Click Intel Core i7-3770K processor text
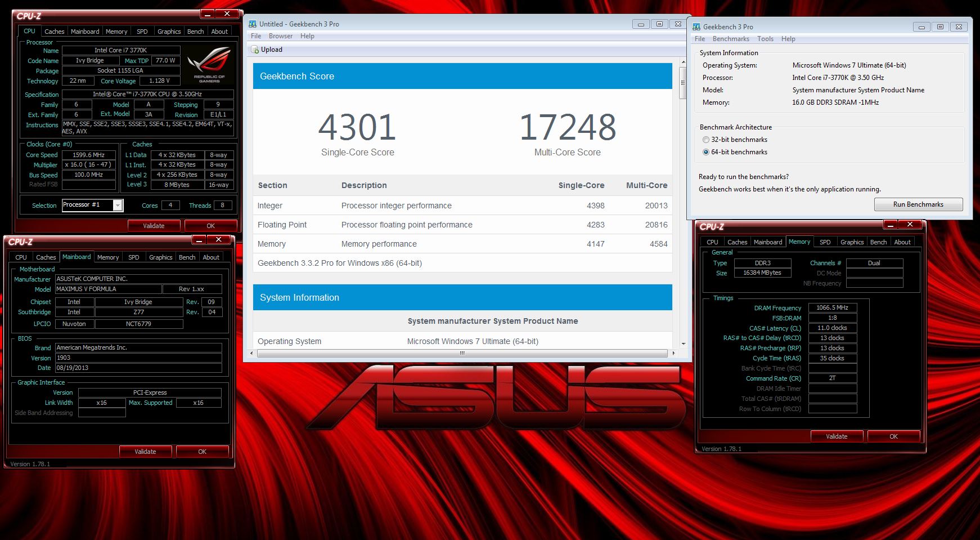Image resolution: width=980 pixels, height=540 pixels. pos(838,78)
